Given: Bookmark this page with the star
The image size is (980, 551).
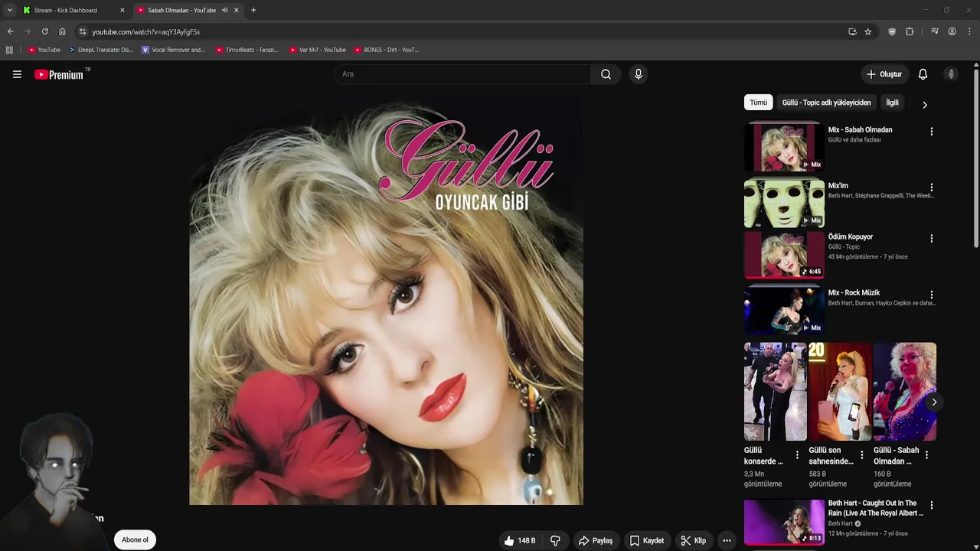Looking at the screenshot, I should pos(867,31).
